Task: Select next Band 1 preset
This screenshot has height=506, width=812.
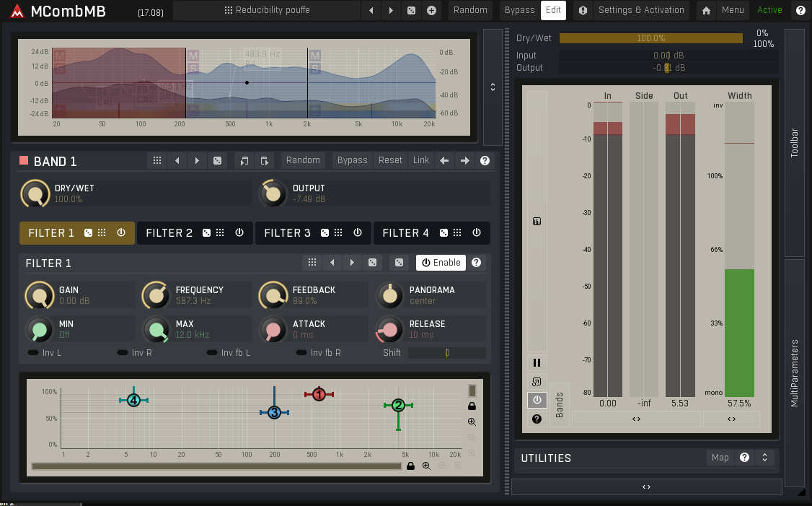Action: pos(197,161)
